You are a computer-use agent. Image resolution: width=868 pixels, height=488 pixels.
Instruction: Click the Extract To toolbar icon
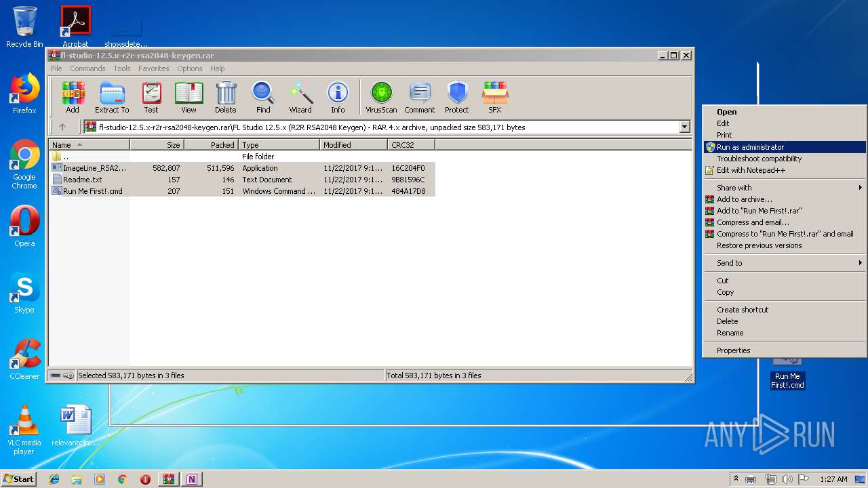112,98
